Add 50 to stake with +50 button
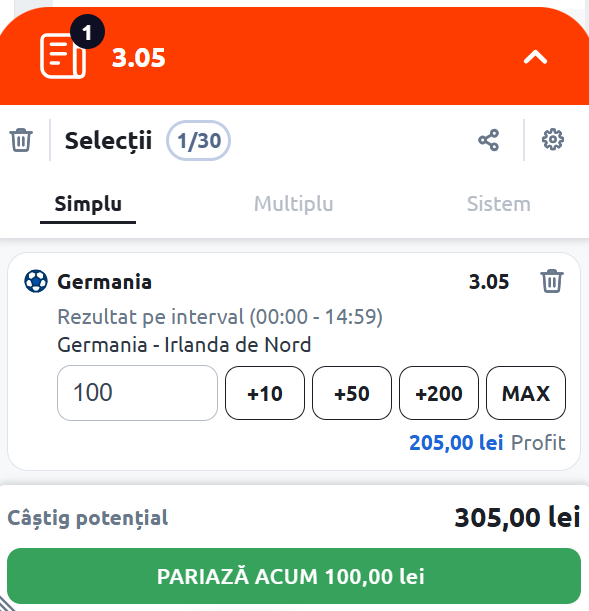589x611 pixels. 352,393
